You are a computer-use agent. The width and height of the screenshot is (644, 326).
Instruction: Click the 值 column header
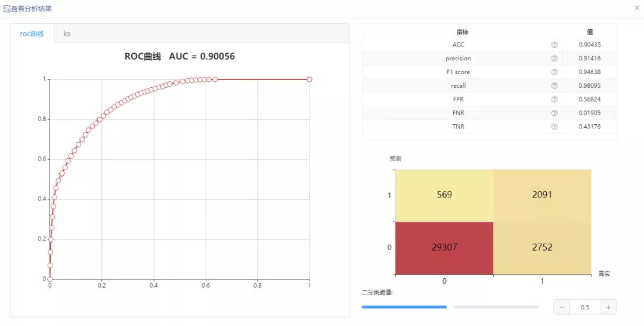point(590,32)
